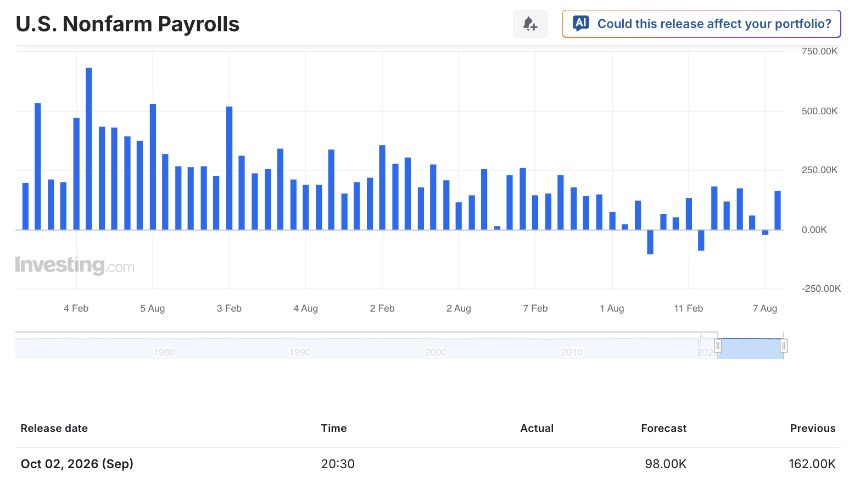Click the tallest bar near 4 Feb
860x477 pixels.
89,149
